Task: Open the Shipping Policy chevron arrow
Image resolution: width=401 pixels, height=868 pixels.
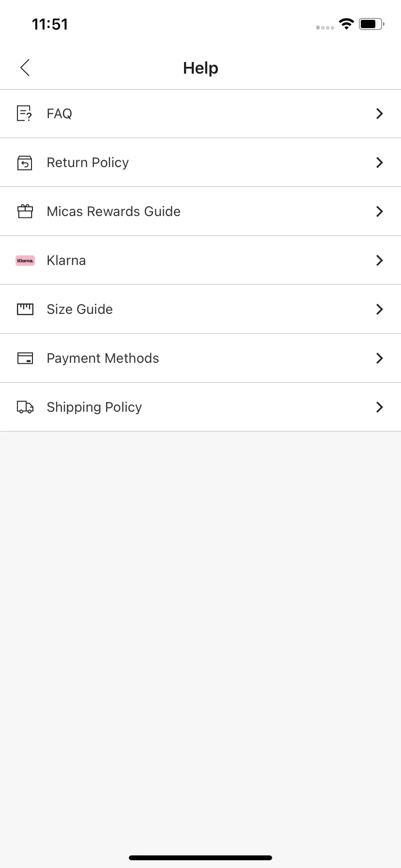Action: [x=380, y=407]
